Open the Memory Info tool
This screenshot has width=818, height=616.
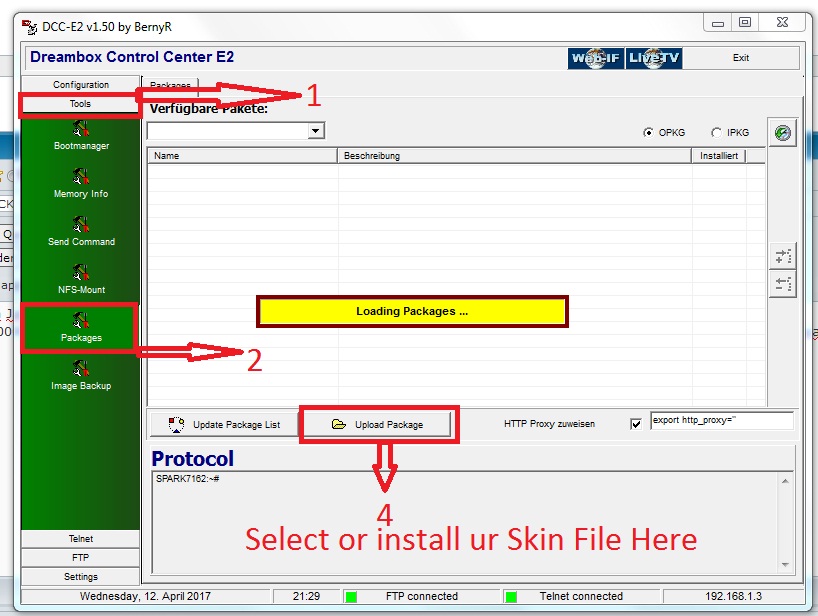click(x=81, y=184)
